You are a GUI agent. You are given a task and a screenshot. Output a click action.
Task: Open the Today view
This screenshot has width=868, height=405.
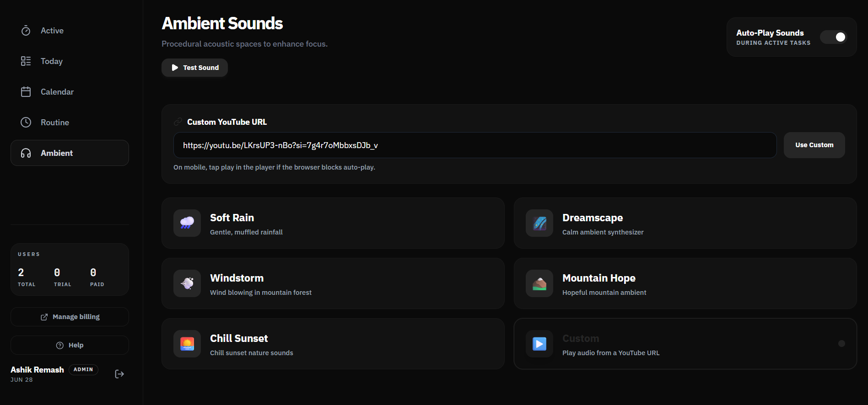[x=70, y=61]
